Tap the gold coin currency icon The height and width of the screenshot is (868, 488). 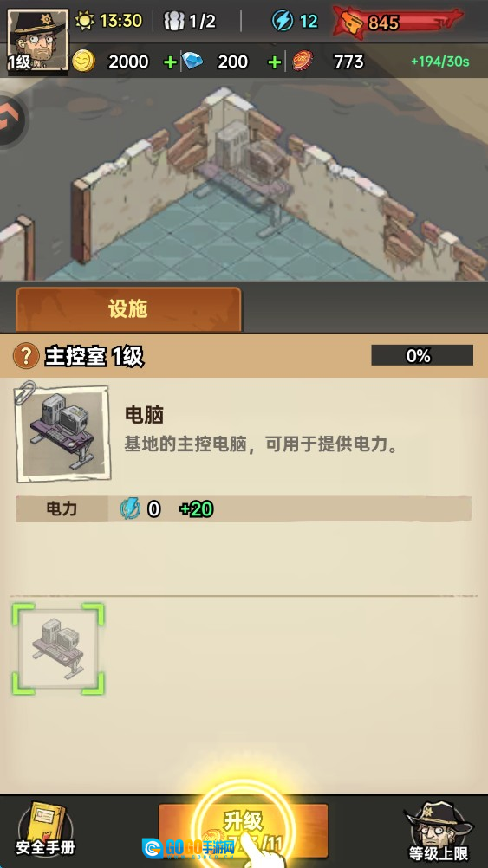[83, 61]
